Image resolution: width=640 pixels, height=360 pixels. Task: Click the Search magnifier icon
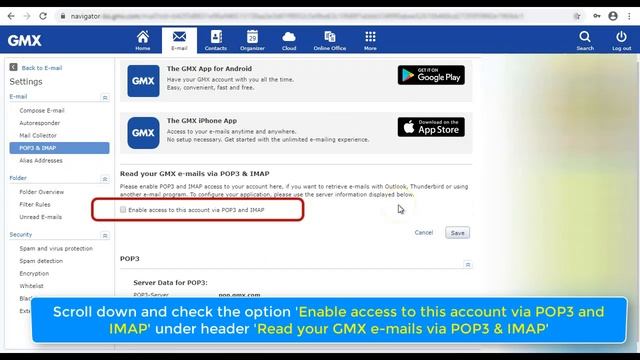[x=585, y=37]
